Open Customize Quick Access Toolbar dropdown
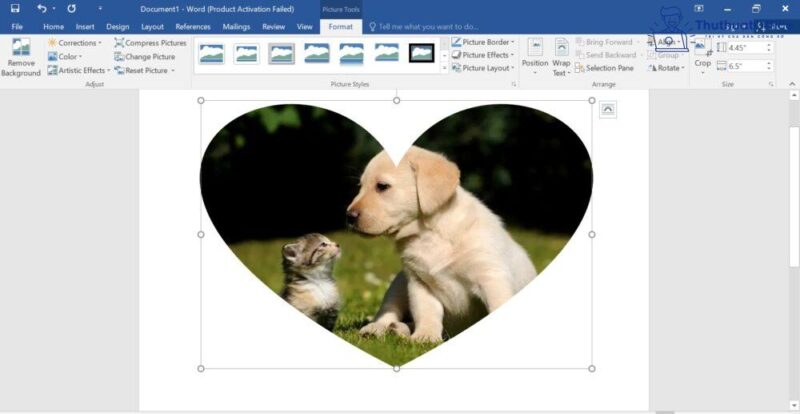Image resolution: width=800 pixels, height=414 pixels. [100, 9]
